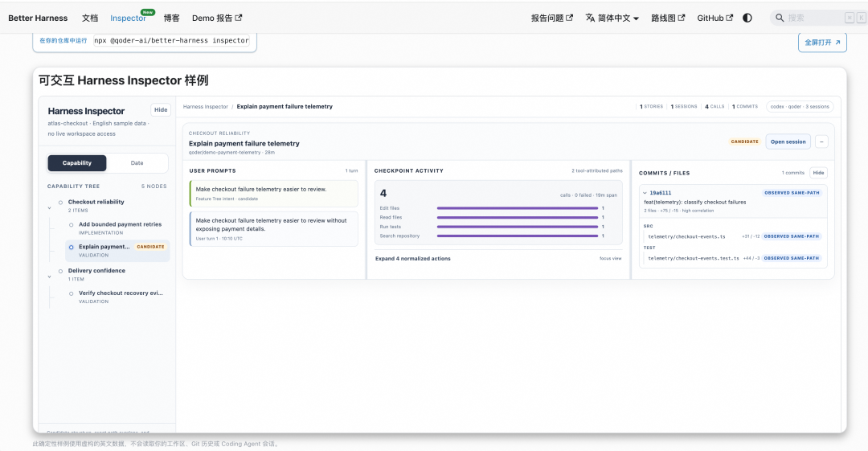Click the 1 SESSIONS counter
Image resolution: width=868 pixels, height=451 pixels.
pos(684,106)
